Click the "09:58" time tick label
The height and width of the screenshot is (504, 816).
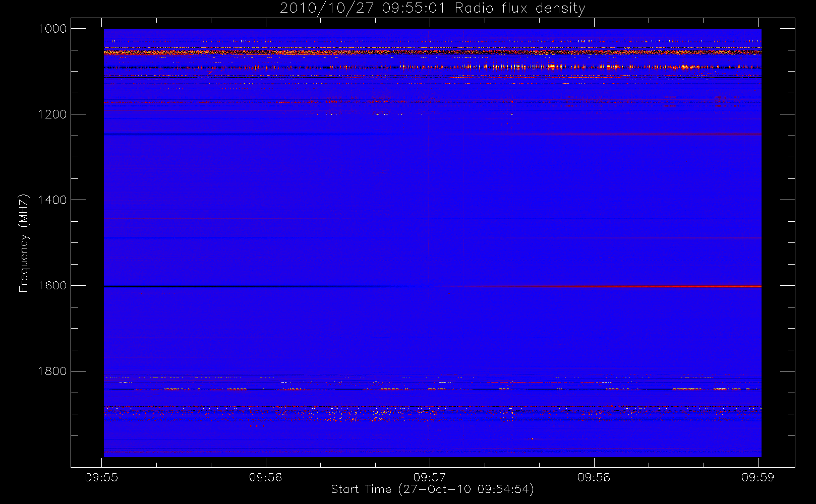point(594,477)
